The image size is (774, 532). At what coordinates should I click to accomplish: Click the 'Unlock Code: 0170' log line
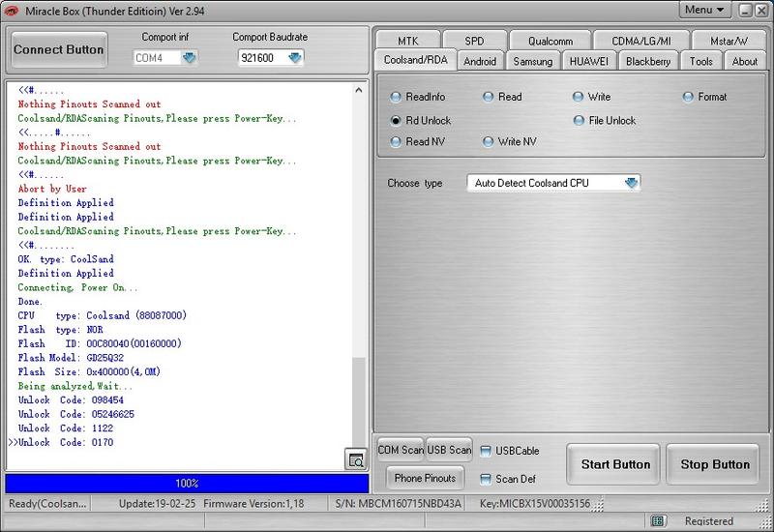tap(66, 442)
